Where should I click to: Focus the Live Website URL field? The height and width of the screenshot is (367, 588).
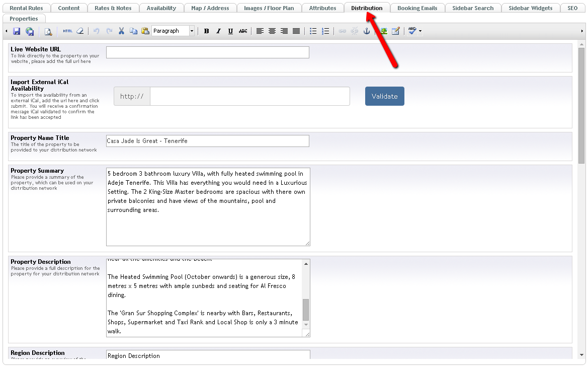[x=207, y=52]
